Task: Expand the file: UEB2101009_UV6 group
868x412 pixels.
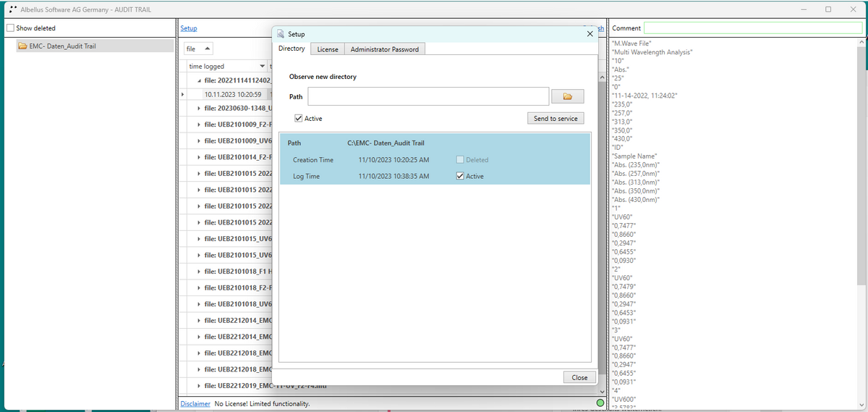Action: coord(200,140)
